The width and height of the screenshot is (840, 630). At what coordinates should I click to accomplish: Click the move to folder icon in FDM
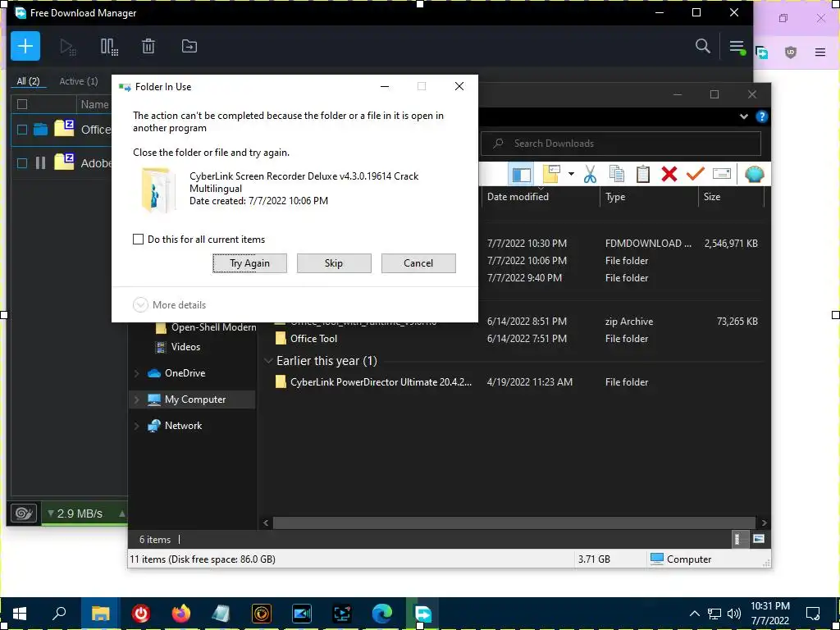click(x=189, y=47)
